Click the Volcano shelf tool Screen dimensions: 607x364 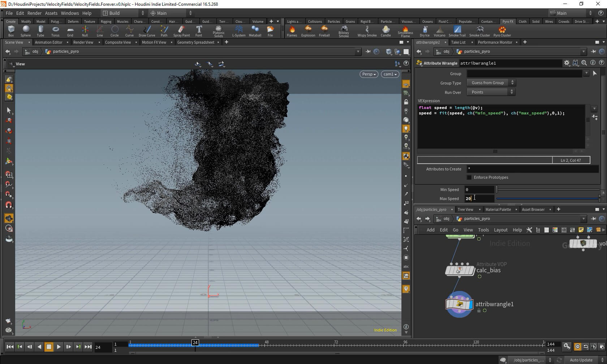click(439, 31)
